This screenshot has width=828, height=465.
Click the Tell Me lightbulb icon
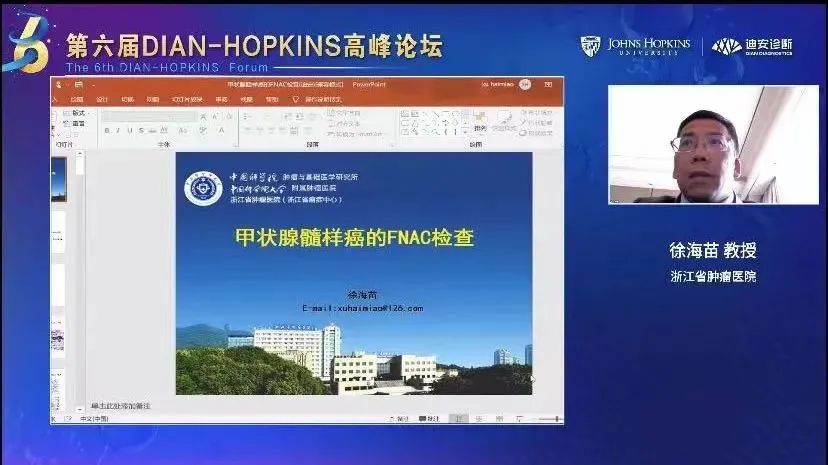(296, 99)
